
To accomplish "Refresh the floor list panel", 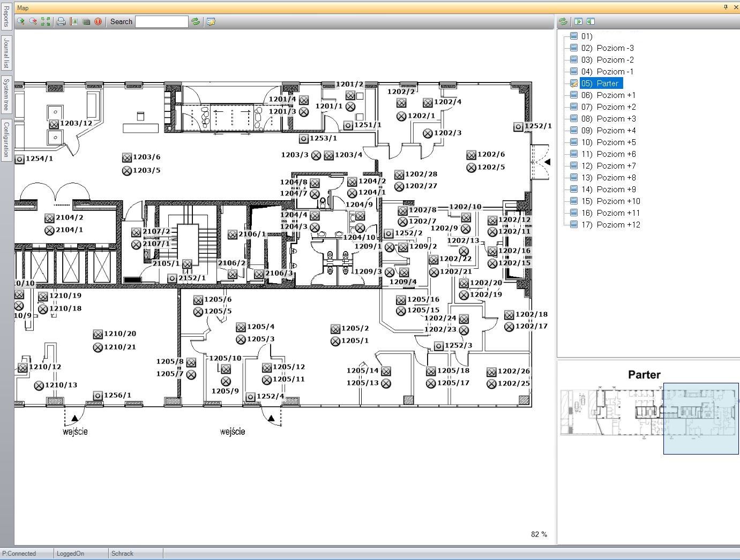I will click(x=563, y=21).
